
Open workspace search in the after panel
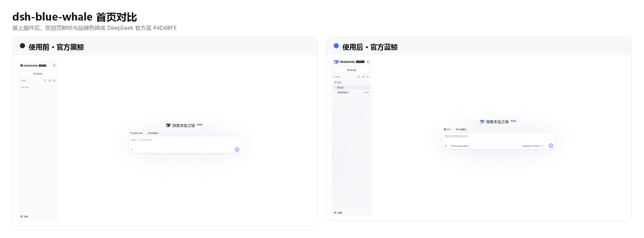(x=359, y=77)
